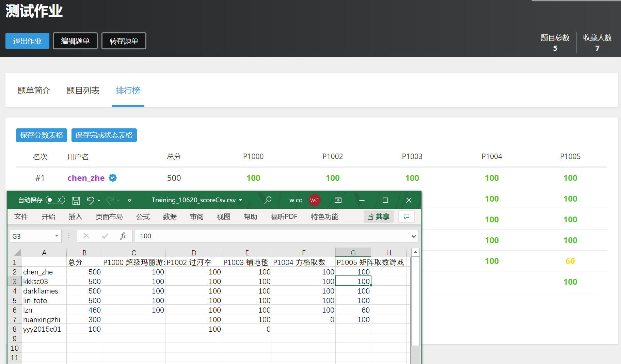Screen dimensions: 621x364
Task: Click the insert function fx icon
Action: coord(123,236)
